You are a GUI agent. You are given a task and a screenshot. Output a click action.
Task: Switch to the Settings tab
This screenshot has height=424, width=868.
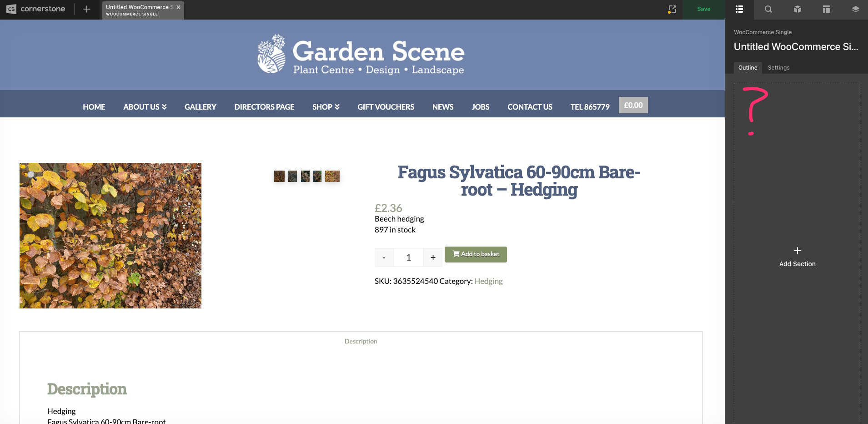point(778,67)
